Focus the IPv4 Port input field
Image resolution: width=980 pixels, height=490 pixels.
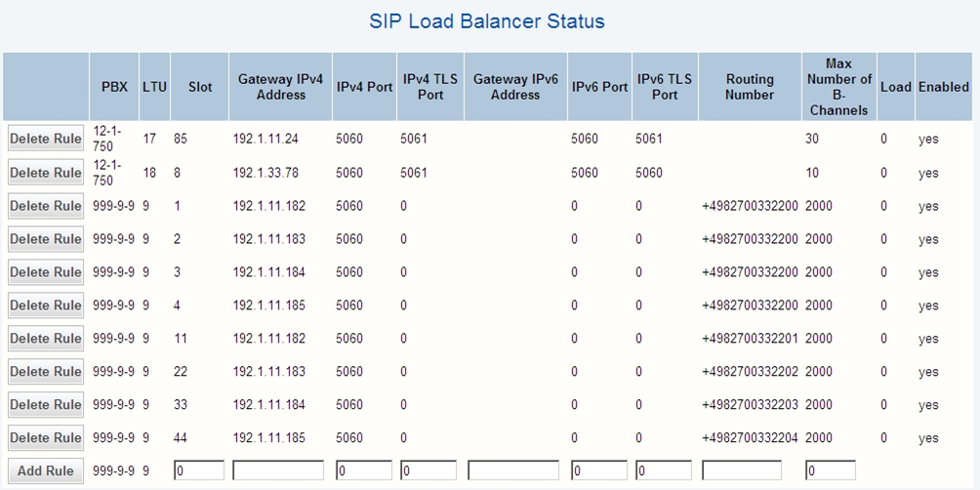click(364, 470)
